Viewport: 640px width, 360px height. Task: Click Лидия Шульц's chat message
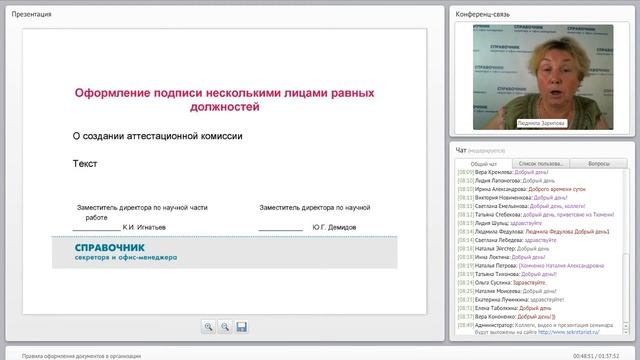[x=500, y=223]
